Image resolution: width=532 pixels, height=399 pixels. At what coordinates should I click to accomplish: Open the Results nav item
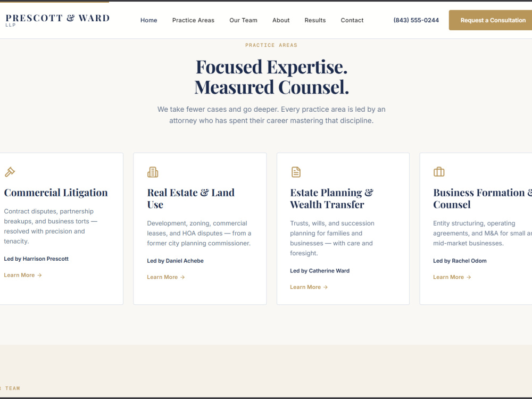[x=315, y=20]
